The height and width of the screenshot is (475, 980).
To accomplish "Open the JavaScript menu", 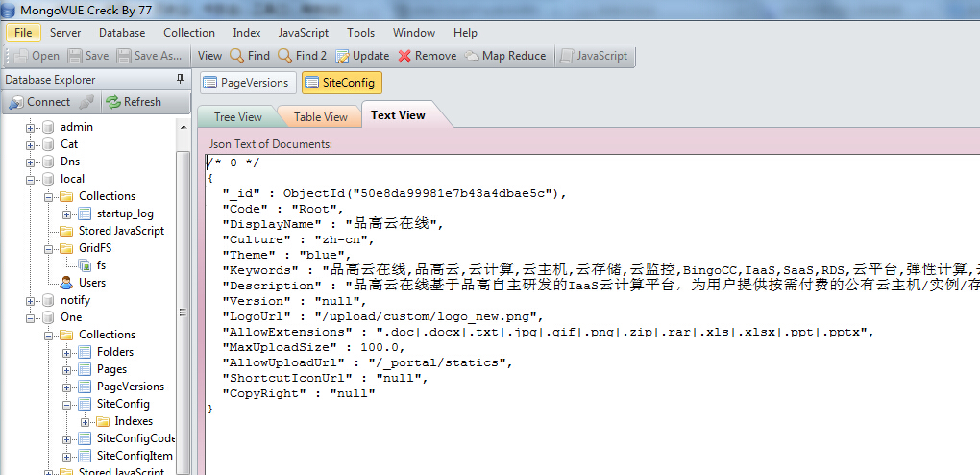I will 304,33.
